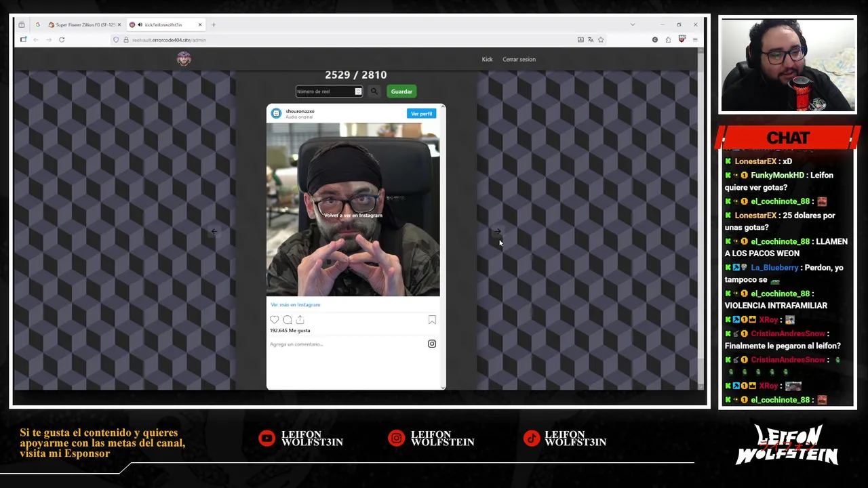Image resolution: width=868 pixels, height=488 pixels.
Task: Like the reel with the heart icon
Action: click(274, 320)
